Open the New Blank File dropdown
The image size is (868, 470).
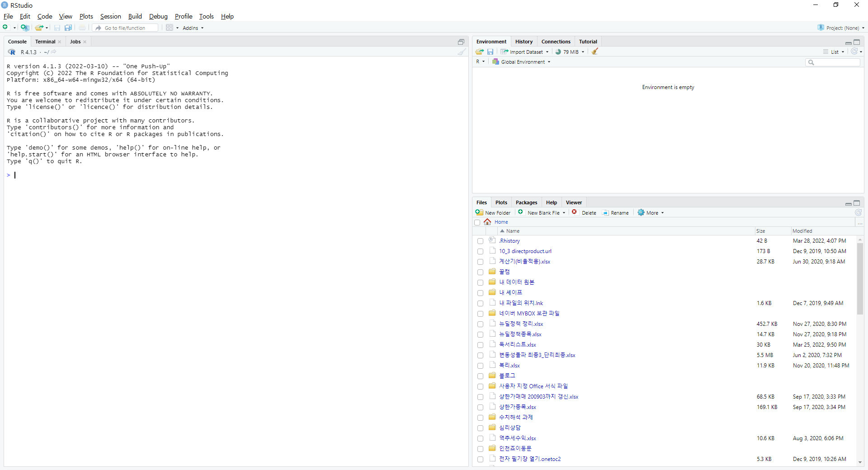542,213
